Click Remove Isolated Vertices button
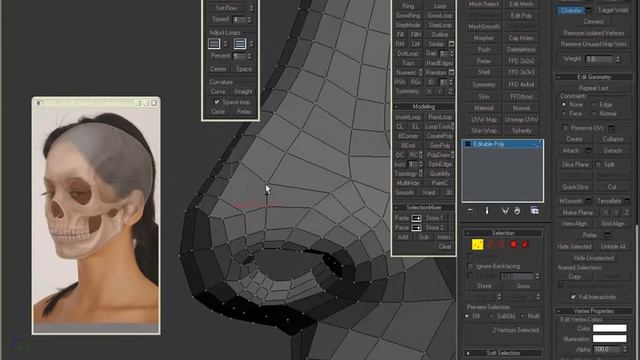The image size is (640, 360). tap(593, 33)
